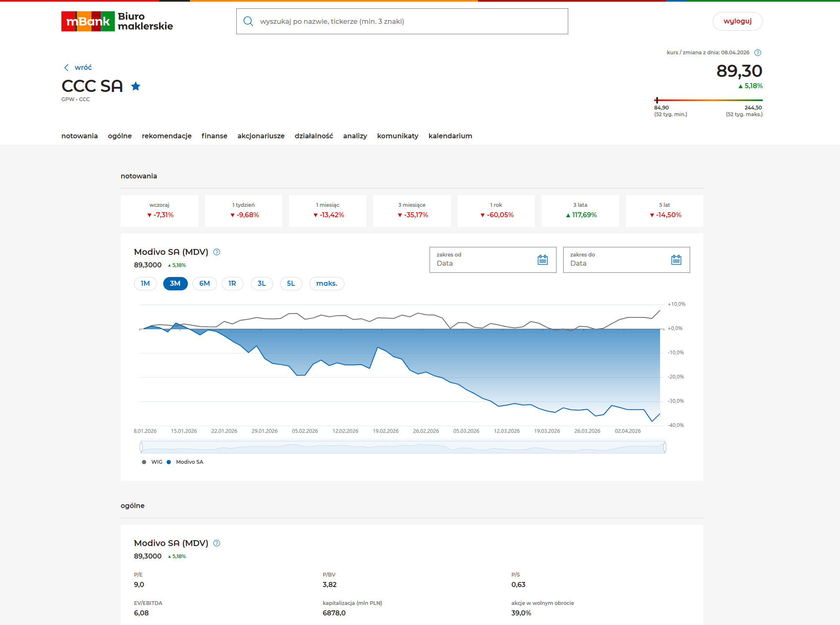This screenshot has height=625, width=840.
Task: Select the 5L chart range
Action: pos(291,284)
